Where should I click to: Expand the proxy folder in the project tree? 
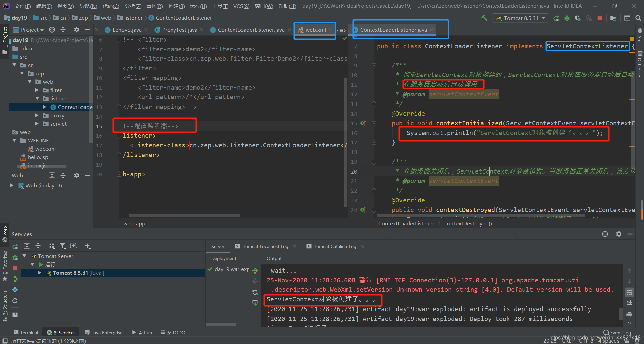(x=37, y=115)
